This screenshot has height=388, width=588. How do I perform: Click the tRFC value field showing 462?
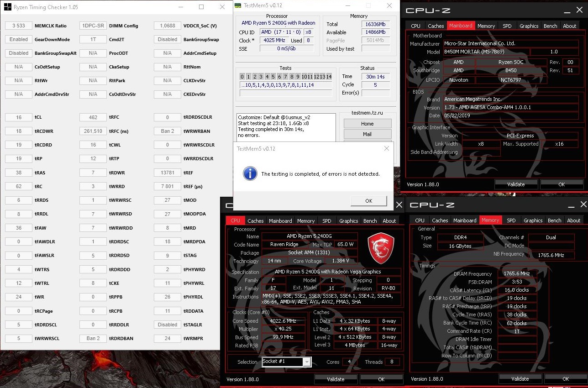click(93, 117)
